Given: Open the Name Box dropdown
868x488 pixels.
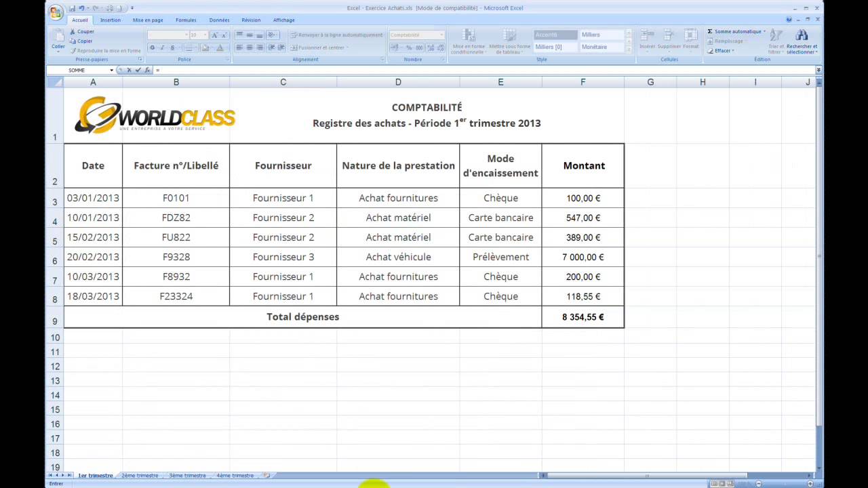Looking at the screenshot, I should (x=111, y=70).
